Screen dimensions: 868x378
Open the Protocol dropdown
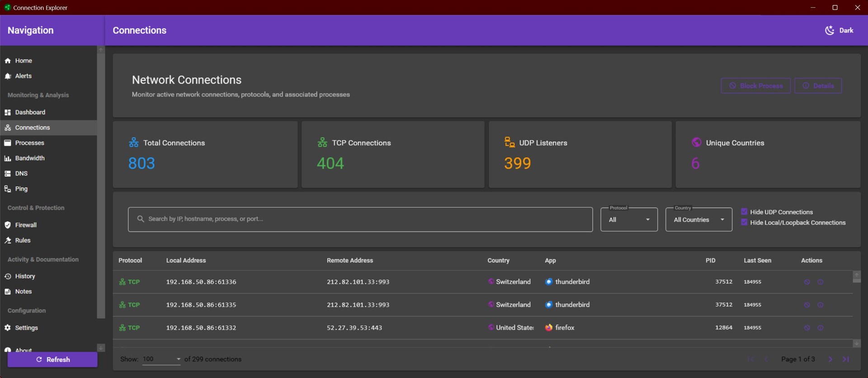click(x=629, y=220)
